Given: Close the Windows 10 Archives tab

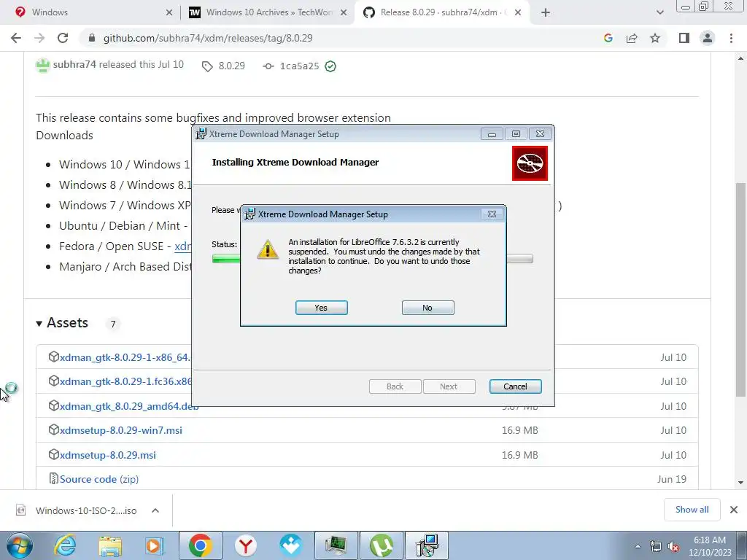Looking at the screenshot, I should 344,13.
